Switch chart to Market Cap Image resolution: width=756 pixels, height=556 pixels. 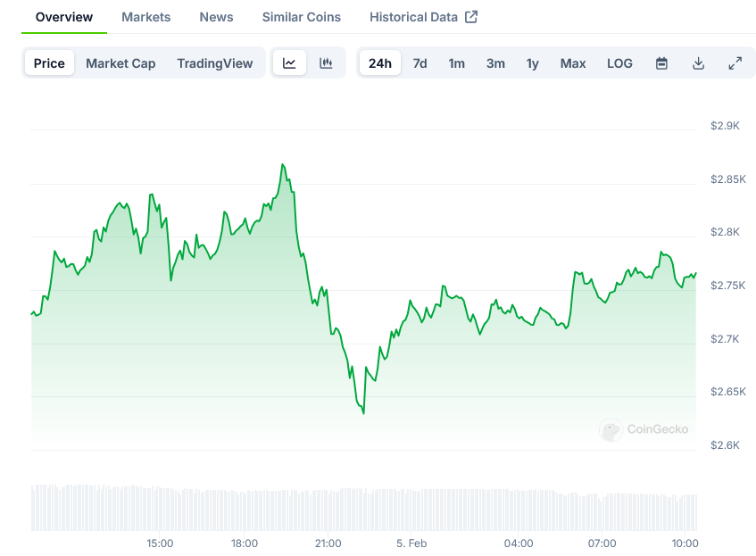coord(120,63)
